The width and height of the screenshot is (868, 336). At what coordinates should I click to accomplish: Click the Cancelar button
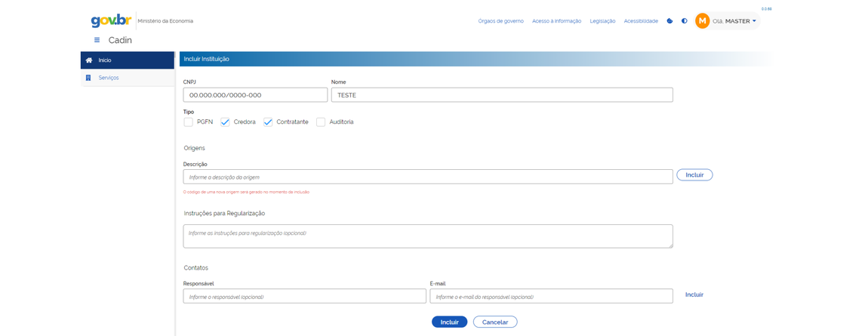tap(495, 322)
